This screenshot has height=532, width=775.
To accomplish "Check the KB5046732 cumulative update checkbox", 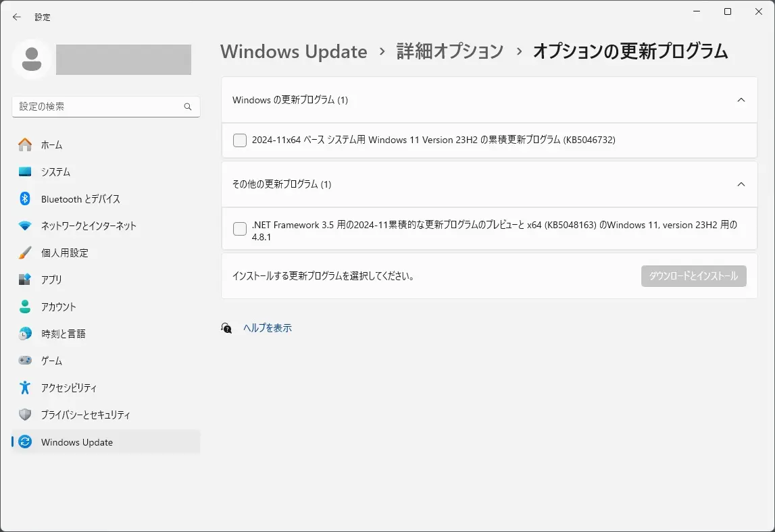I will pos(239,140).
